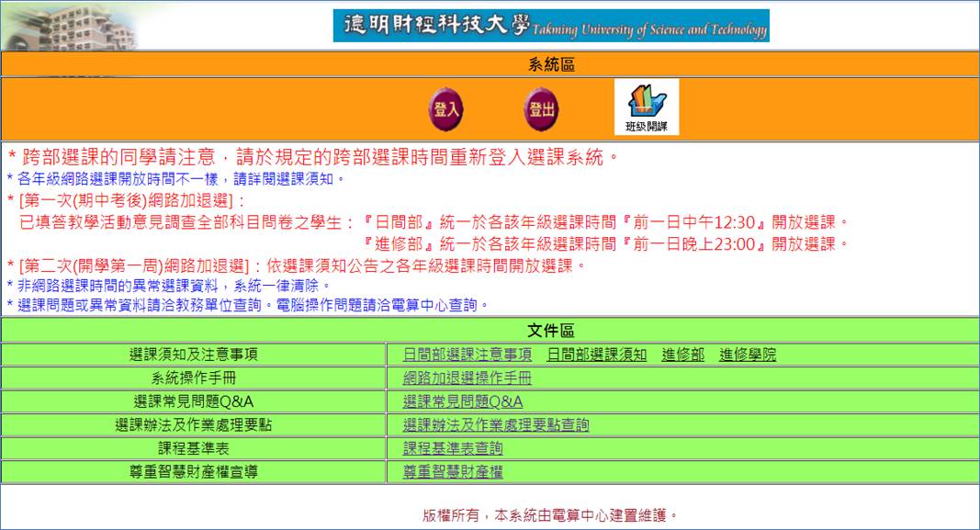Click the 選課辦法及作業處理要點 row label
Image resolution: width=980 pixels, height=530 pixels.
(x=193, y=425)
